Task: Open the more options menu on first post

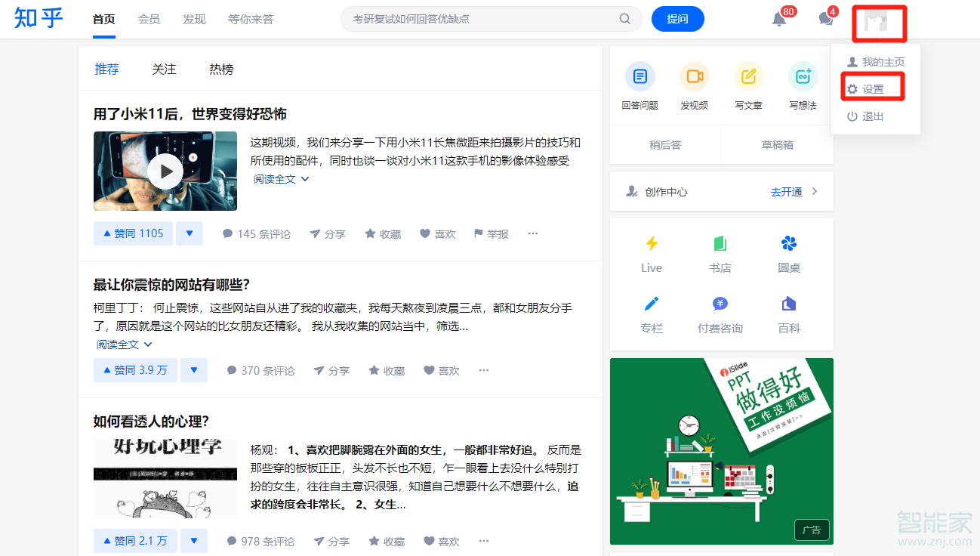Action: pos(532,233)
